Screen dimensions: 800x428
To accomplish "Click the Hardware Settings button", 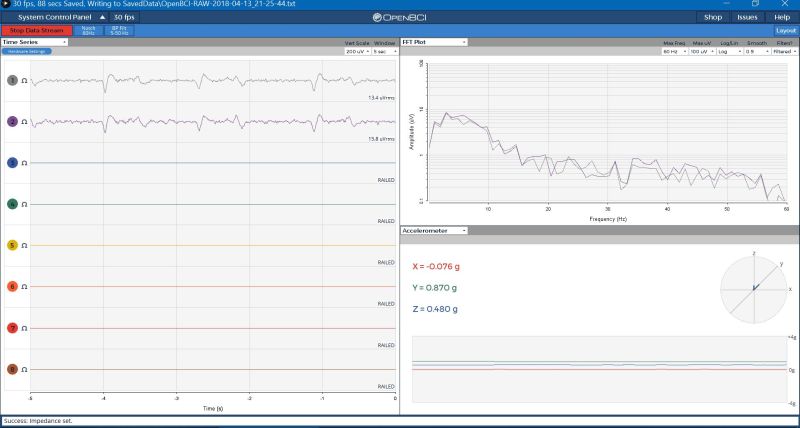I will point(27,52).
